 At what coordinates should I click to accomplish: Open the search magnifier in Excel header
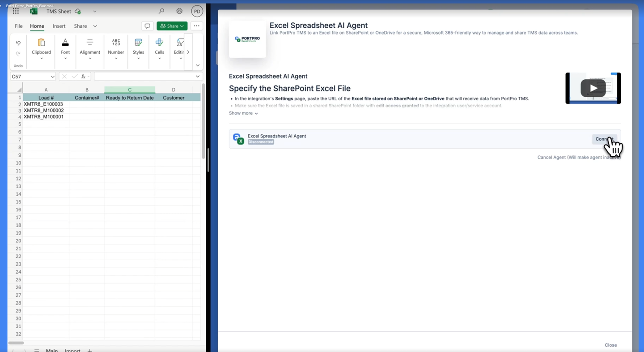pyautogui.click(x=161, y=11)
